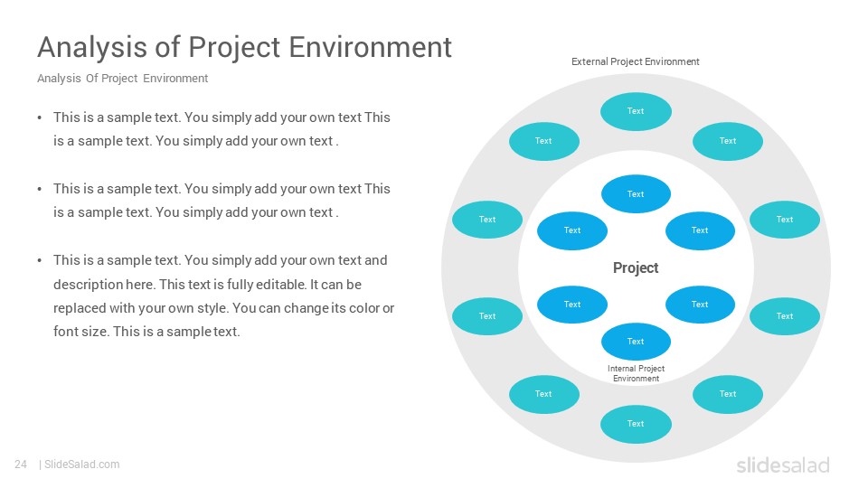Click the slidesalad watermark logo
The height and width of the screenshot is (488, 868).
[x=783, y=465]
